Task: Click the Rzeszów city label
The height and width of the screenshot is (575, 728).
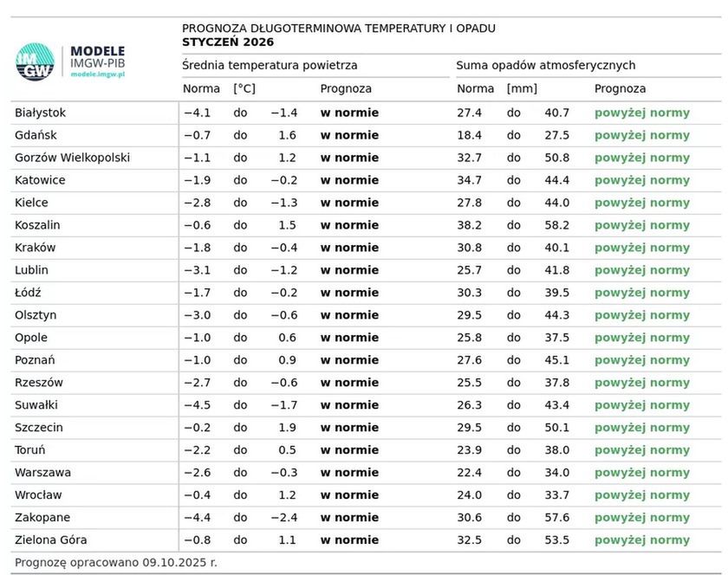Action: [x=39, y=383]
